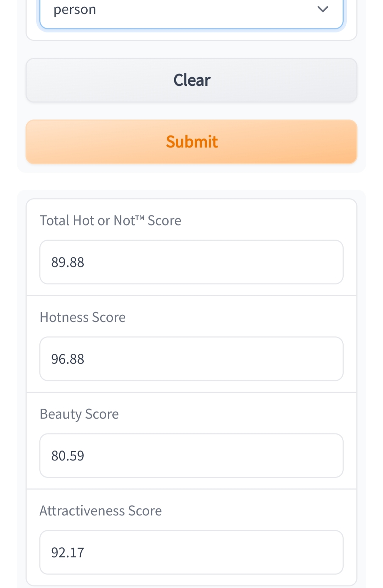This screenshot has width=383, height=588.
Task: Click the 'Hotness Score' label
Action: (83, 317)
